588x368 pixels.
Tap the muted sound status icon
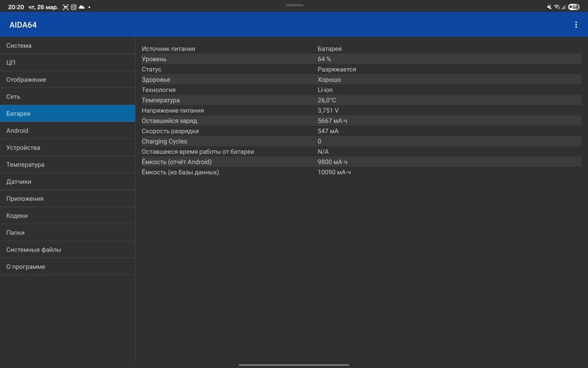[549, 6]
